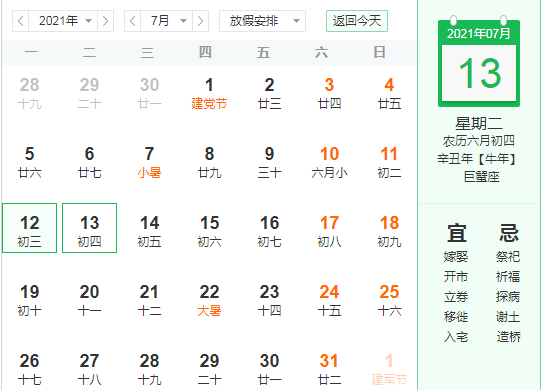The width and height of the screenshot is (541, 390).
Task: Select greyed June 28 十九
Action: click(x=29, y=93)
